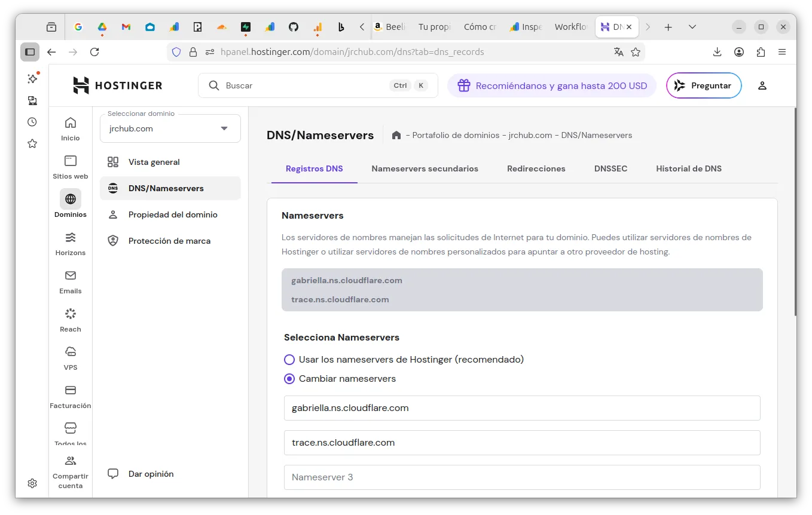Viewport: 812px width, 515px height.
Task: Open the Inicio home icon in sidebar
Action: coord(71,123)
